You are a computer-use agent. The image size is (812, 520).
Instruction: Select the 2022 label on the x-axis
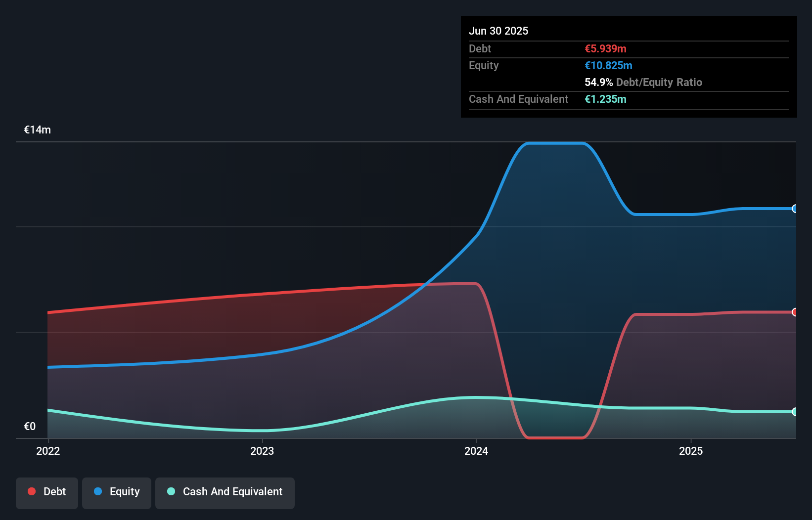pyautogui.click(x=47, y=451)
